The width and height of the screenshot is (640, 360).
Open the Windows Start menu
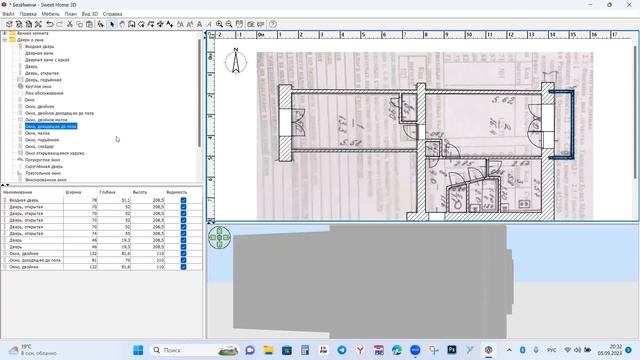click(x=138, y=350)
